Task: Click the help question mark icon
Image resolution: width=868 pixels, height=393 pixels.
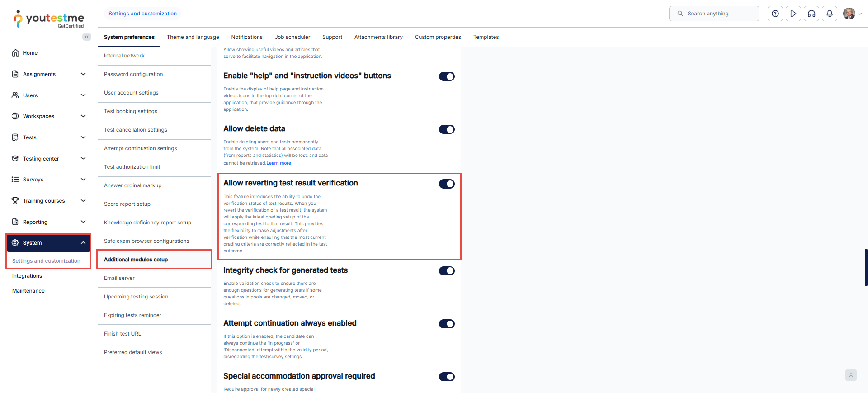Action: coord(775,14)
